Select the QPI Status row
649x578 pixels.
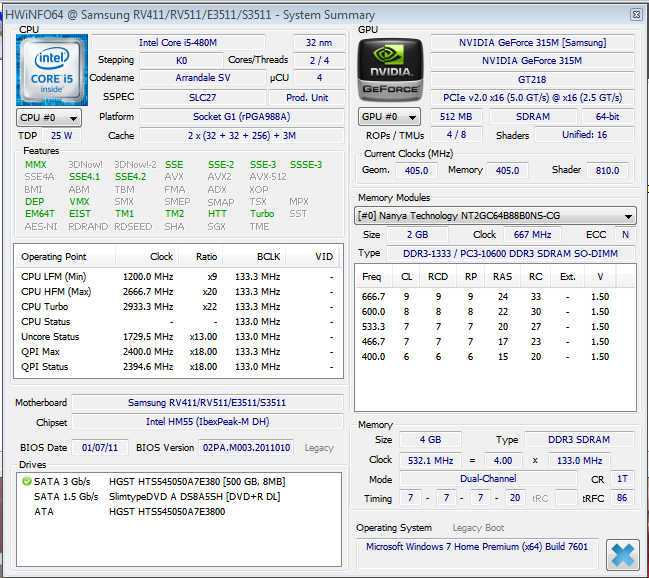coord(178,367)
